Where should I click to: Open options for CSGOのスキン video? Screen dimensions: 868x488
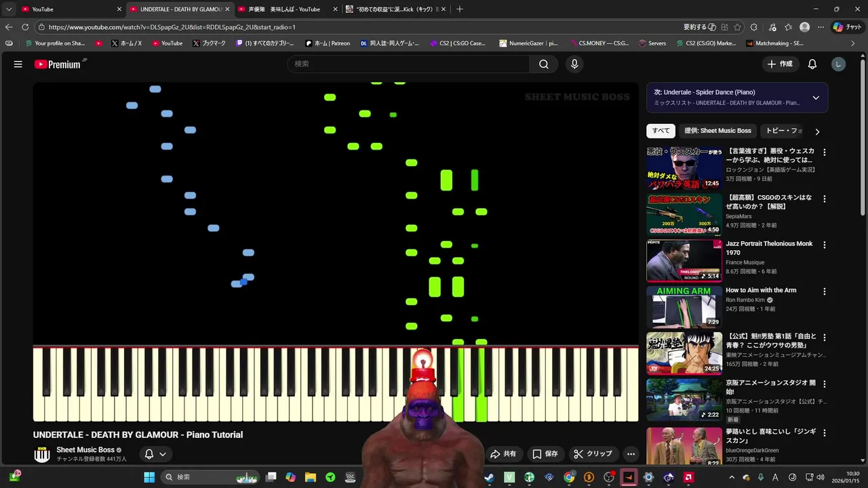[825, 199]
